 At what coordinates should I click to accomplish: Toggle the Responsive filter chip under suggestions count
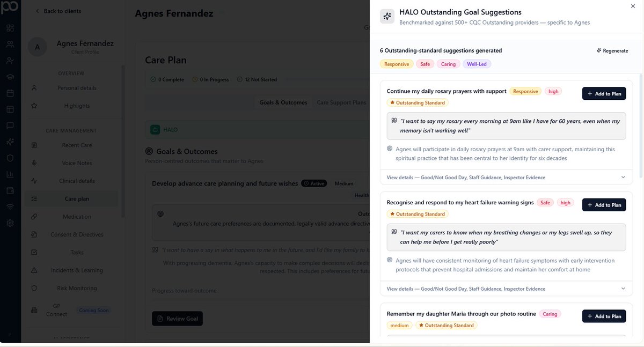click(397, 64)
